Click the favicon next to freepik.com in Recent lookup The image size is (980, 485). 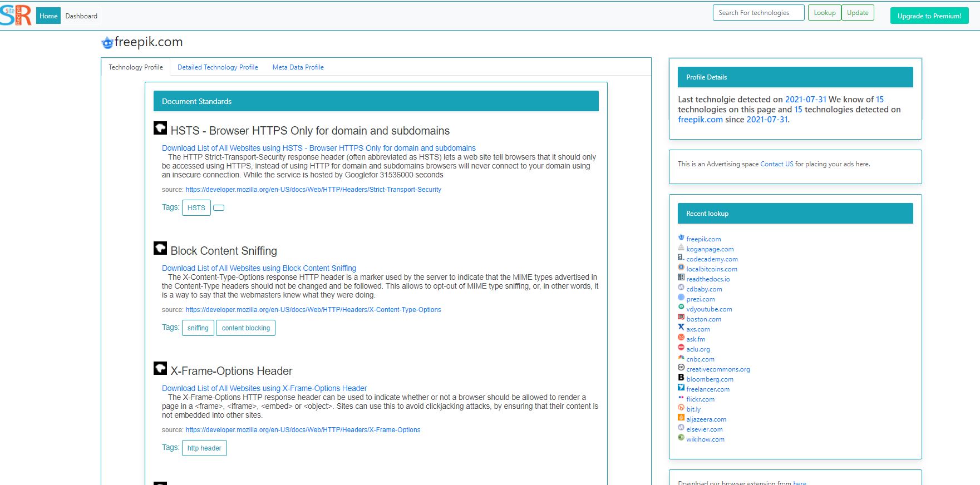pos(681,237)
